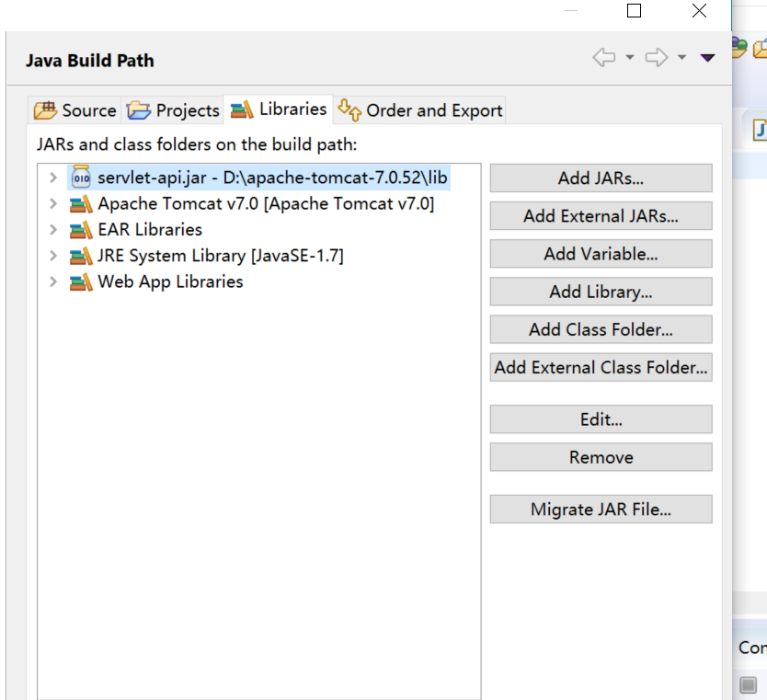Click the Order and Export tab icon
The height and width of the screenshot is (700, 767).
tap(349, 109)
